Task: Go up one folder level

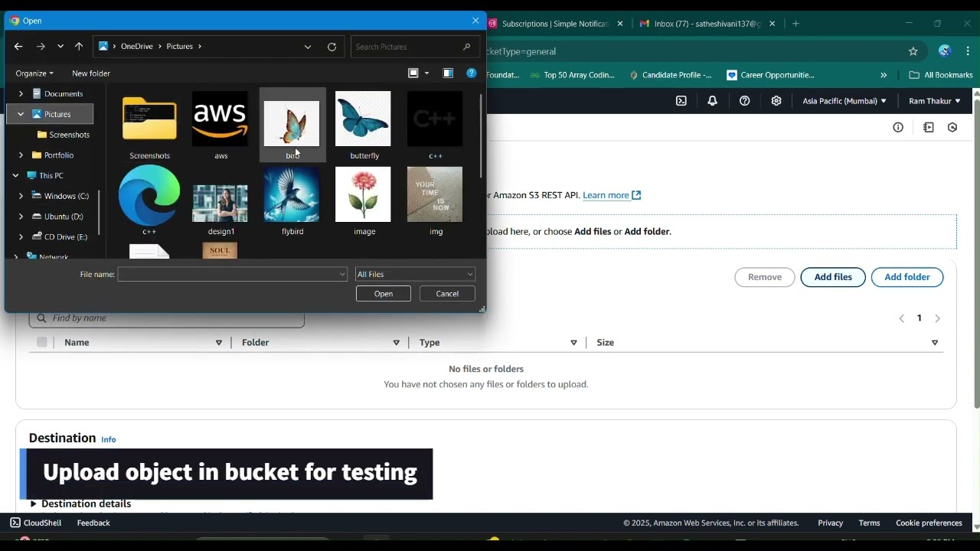Action: (79, 47)
